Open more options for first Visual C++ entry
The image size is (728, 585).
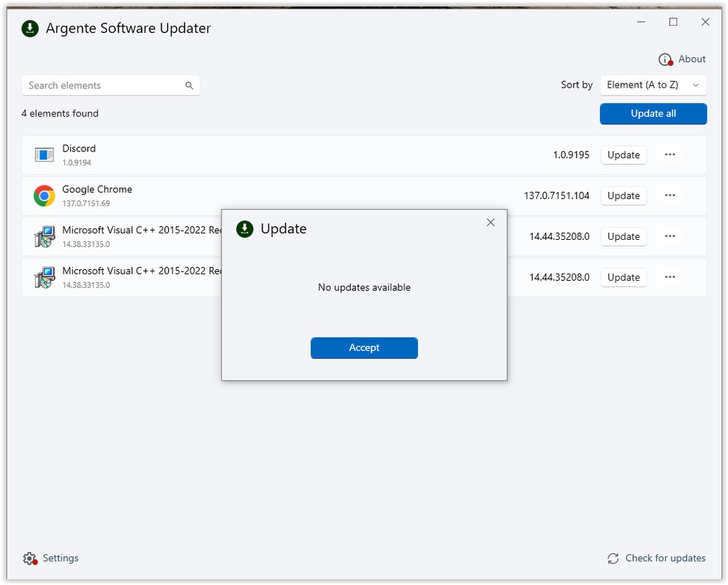tap(670, 236)
